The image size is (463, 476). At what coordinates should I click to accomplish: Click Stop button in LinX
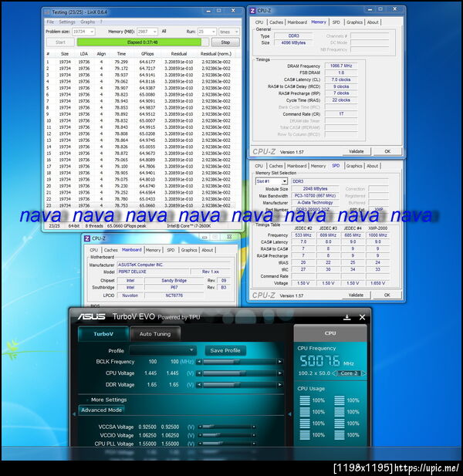click(225, 42)
